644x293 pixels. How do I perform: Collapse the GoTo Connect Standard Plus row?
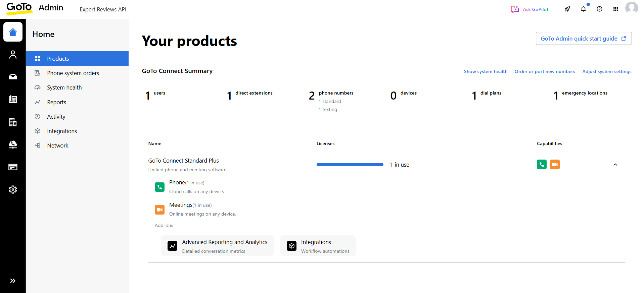click(615, 165)
